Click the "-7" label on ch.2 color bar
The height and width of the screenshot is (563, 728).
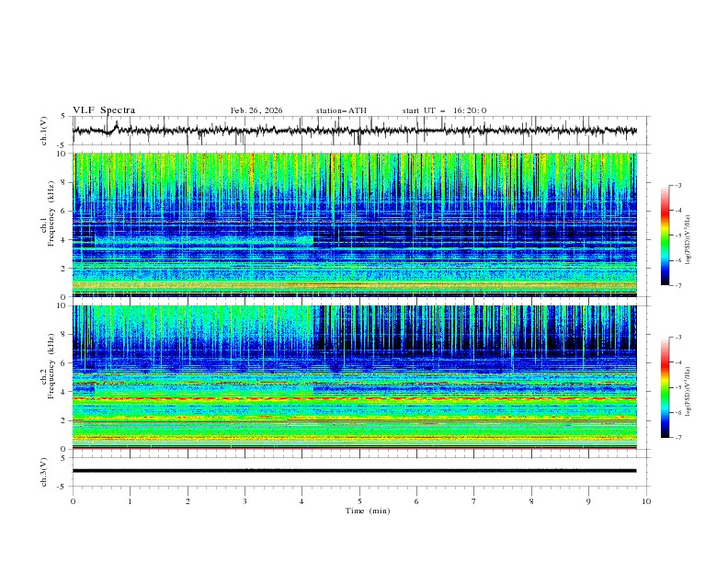677,438
